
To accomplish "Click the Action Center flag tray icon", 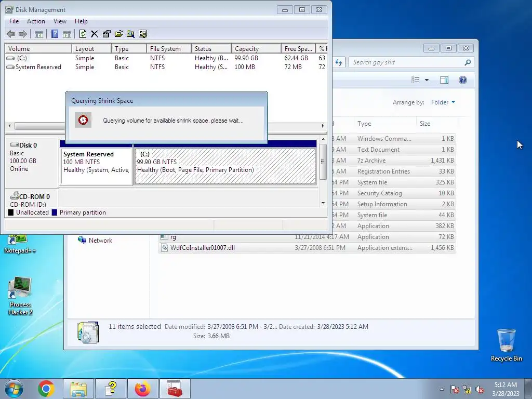I will [455, 390].
